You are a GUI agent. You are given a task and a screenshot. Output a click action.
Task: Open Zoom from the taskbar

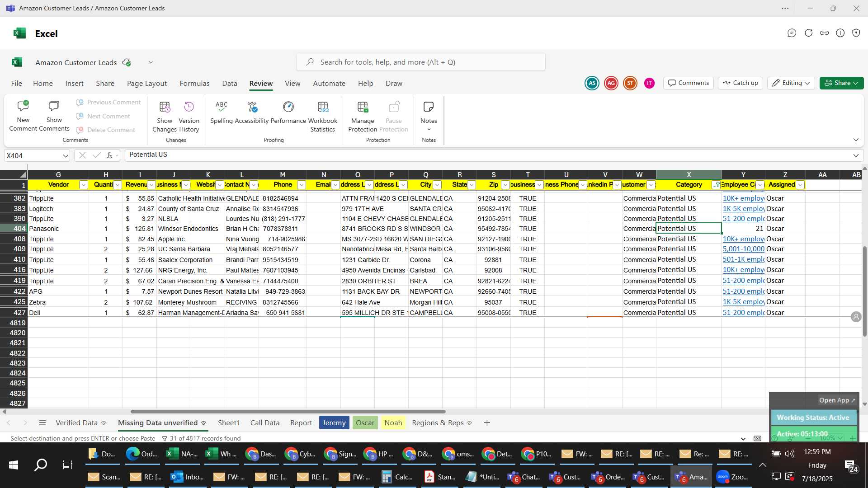pyautogui.click(x=733, y=477)
